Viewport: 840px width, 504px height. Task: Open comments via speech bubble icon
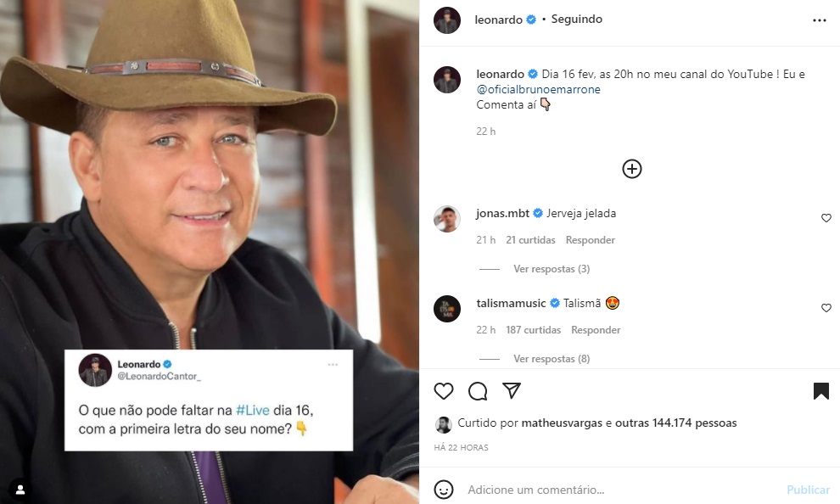click(x=477, y=391)
